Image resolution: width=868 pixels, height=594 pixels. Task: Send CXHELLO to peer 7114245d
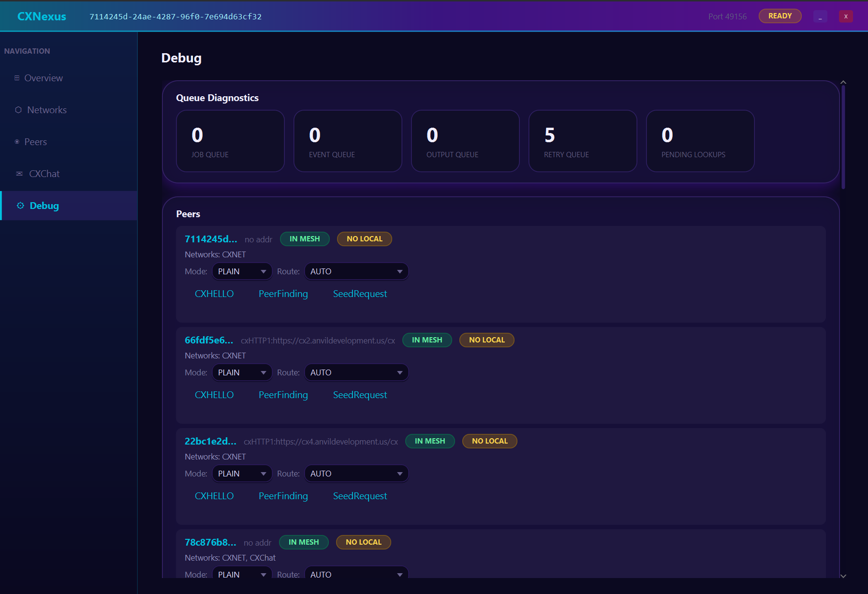point(214,294)
